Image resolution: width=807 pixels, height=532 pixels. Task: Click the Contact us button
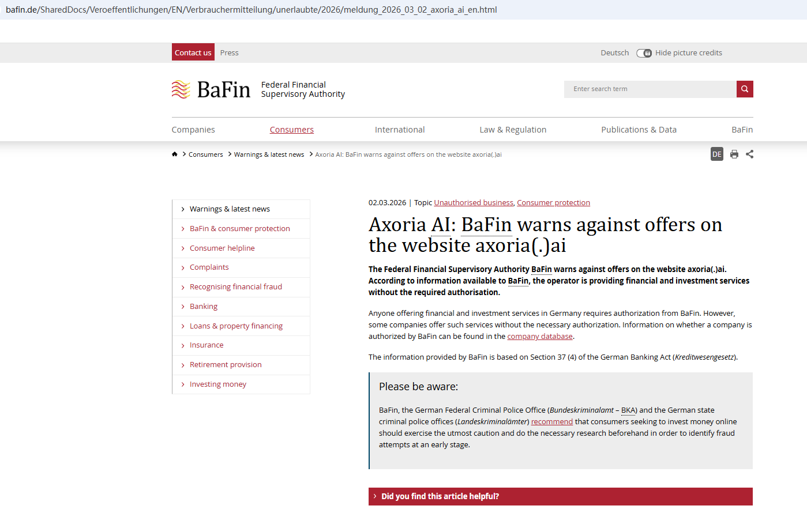193,52
